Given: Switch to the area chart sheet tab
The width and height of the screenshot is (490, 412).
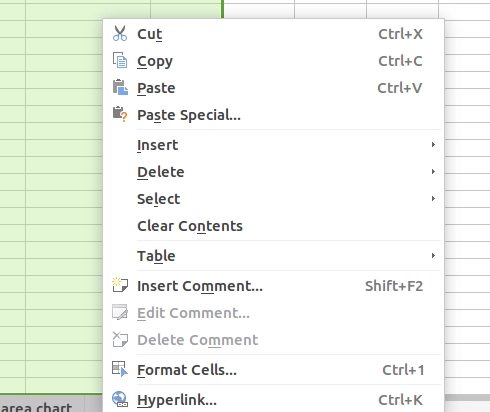Looking at the screenshot, I should click(x=37, y=406).
